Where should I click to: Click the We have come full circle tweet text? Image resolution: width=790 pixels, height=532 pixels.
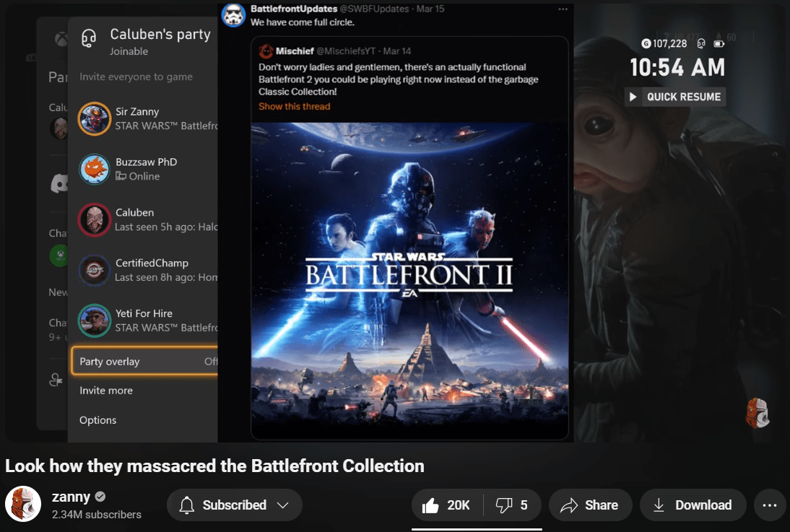303,22
